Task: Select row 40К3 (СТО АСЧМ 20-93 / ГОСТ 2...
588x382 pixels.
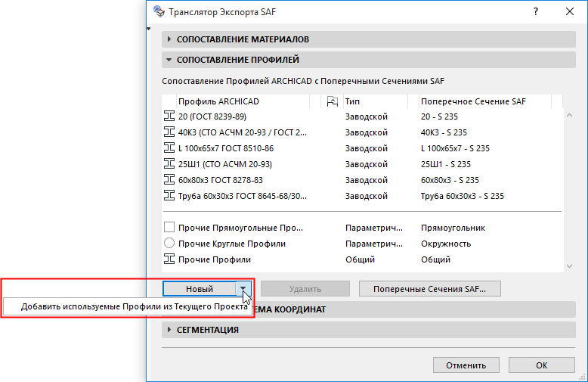Action: 363,132
